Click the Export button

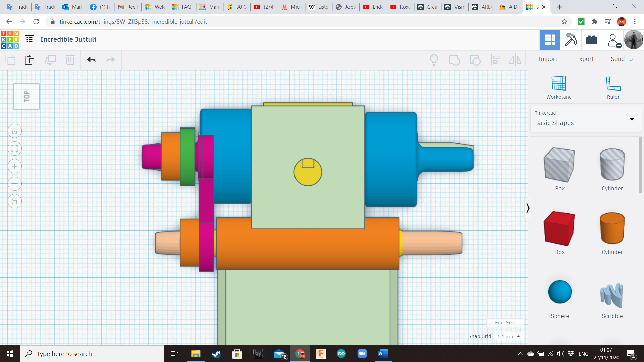[585, 59]
